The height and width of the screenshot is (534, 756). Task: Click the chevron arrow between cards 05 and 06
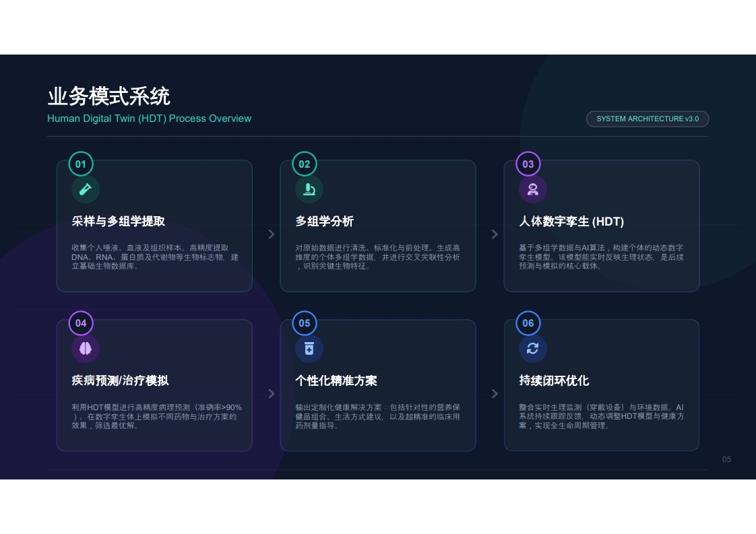pos(495,394)
